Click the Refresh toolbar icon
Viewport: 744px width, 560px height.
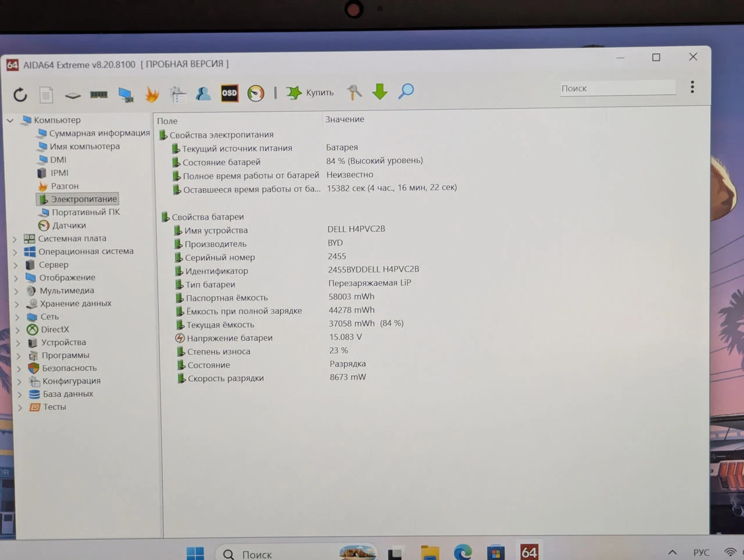coord(20,94)
